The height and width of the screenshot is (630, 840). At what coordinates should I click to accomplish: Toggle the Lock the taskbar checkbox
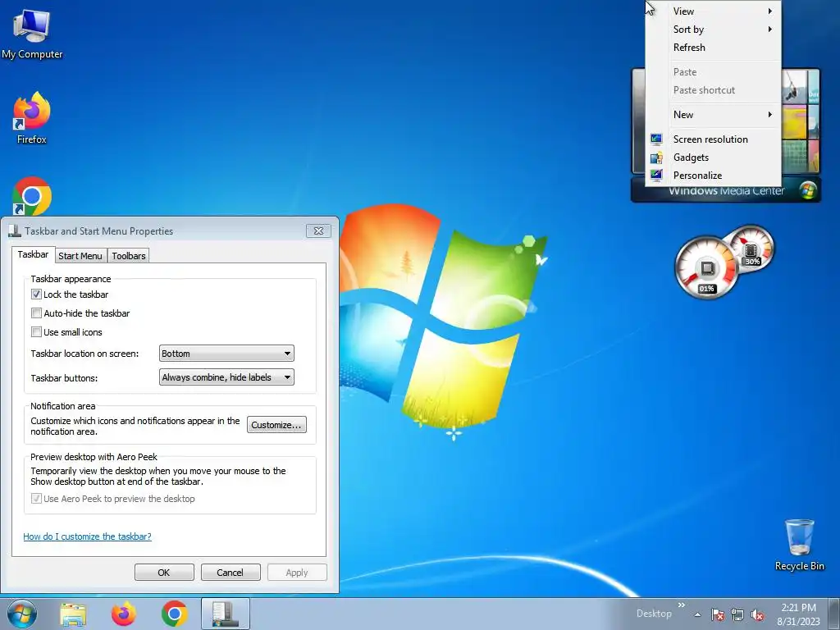pyautogui.click(x=36, y=294)
